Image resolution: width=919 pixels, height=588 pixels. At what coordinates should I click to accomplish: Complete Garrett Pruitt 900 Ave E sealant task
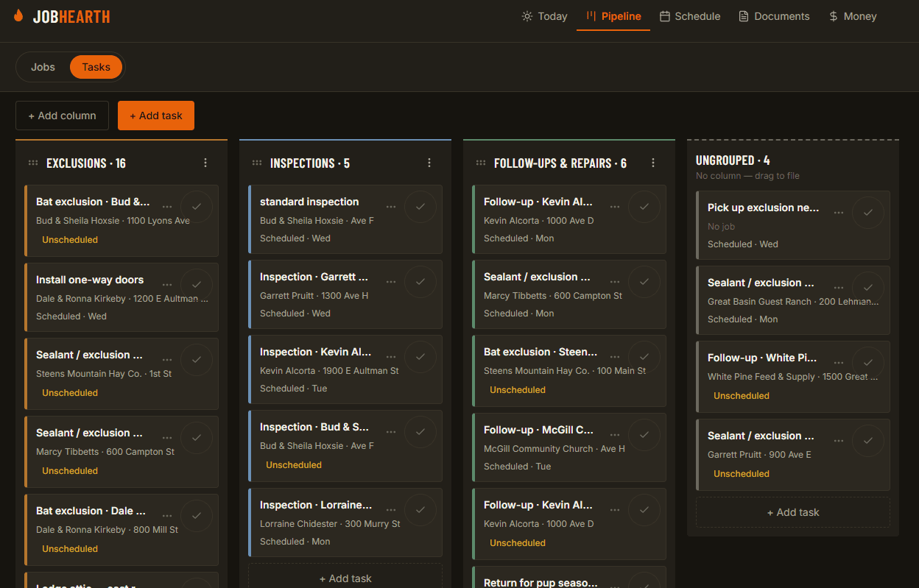pos(868,441)
